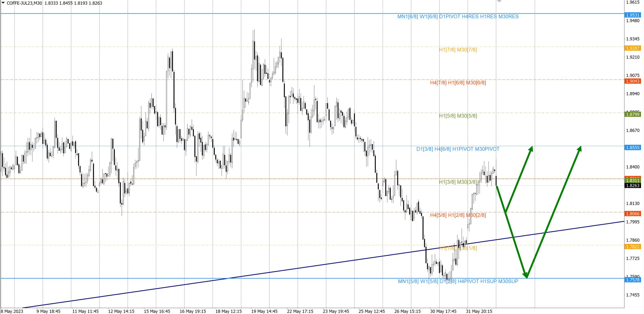Click the gray chart shift triangle marker
This screenshot has width=644, height=314.
pos(499,1)
